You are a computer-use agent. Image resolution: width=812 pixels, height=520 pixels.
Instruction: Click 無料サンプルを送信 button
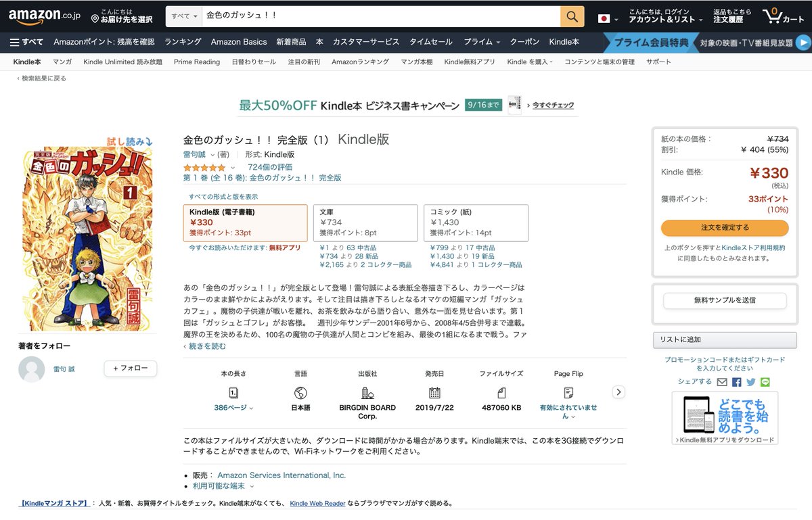pos(725,300)
